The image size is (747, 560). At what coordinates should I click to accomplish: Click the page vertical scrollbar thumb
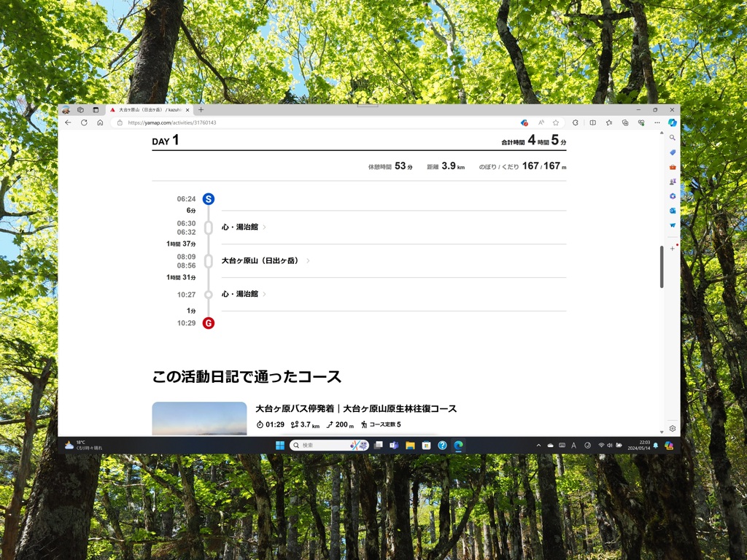click(662, 266)
